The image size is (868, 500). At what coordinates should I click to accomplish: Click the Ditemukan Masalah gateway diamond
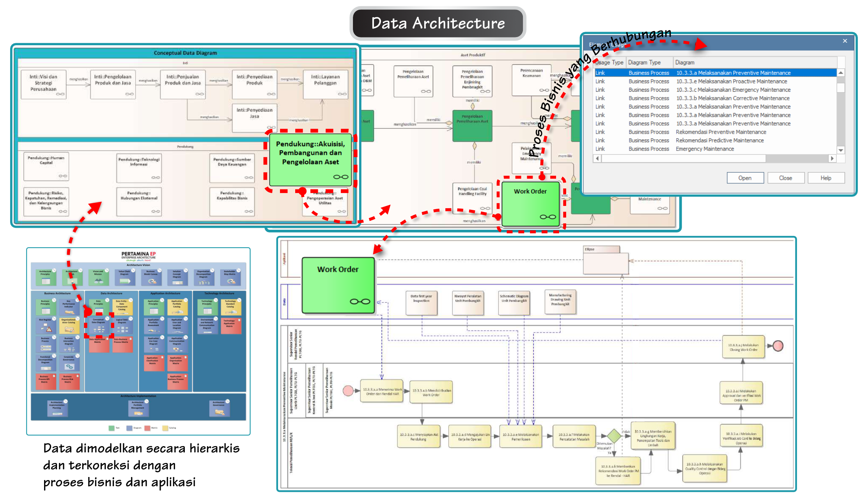click(x=614, y=436)
